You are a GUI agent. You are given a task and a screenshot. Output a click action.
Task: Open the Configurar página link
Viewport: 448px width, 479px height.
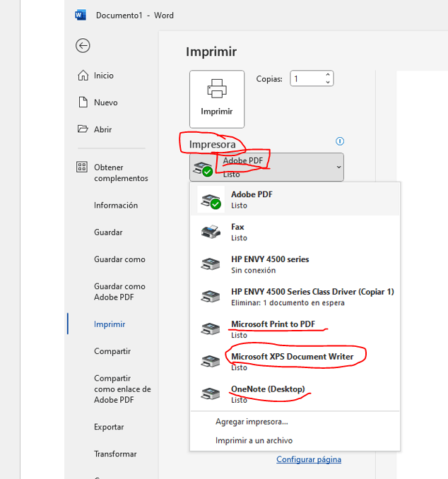tap(309, 459)
